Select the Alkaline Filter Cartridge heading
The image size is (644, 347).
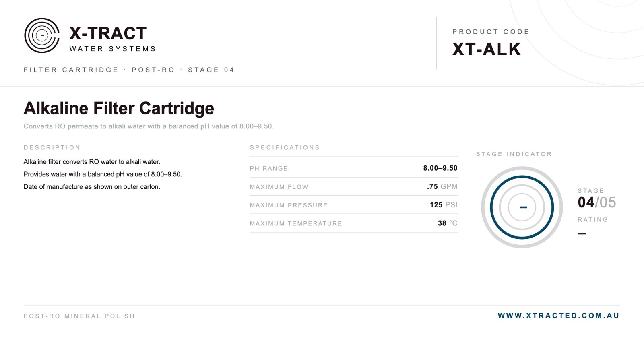click(x=119, y=108)
